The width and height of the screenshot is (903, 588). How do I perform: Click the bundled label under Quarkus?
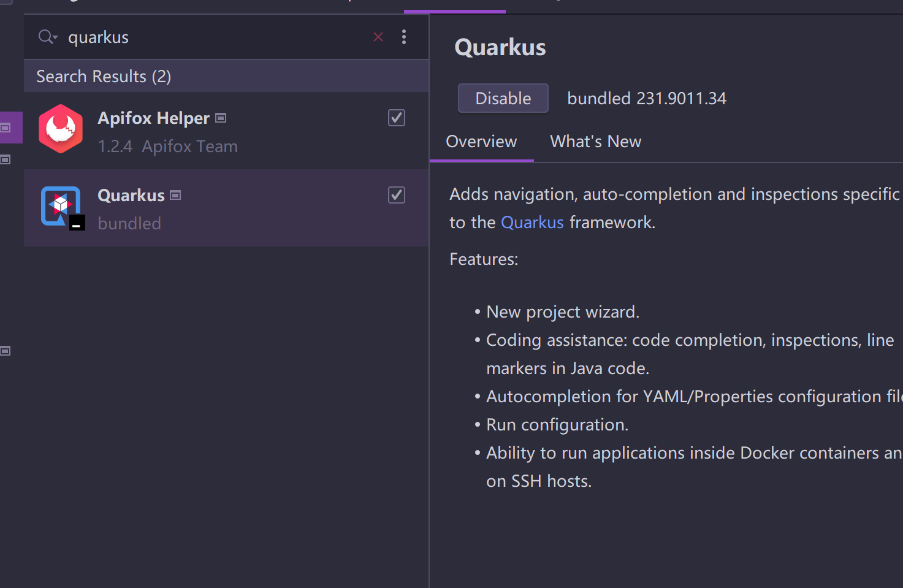[129, 223]
